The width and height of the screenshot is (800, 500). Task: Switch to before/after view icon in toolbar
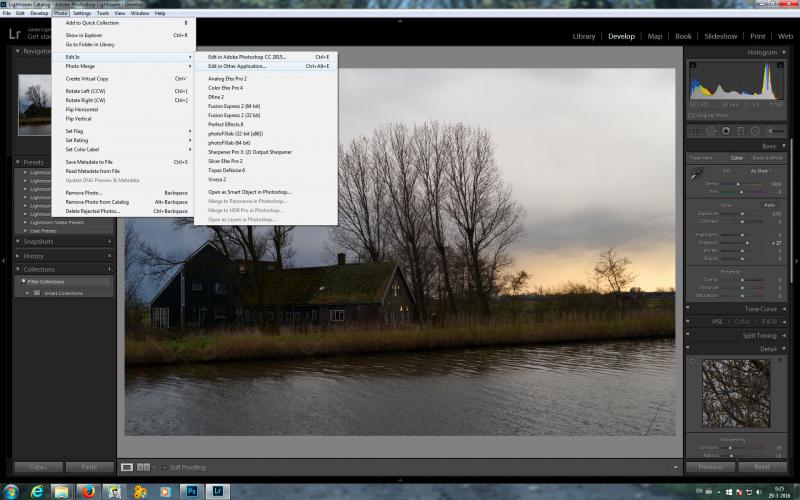click(x=143, y=467)
